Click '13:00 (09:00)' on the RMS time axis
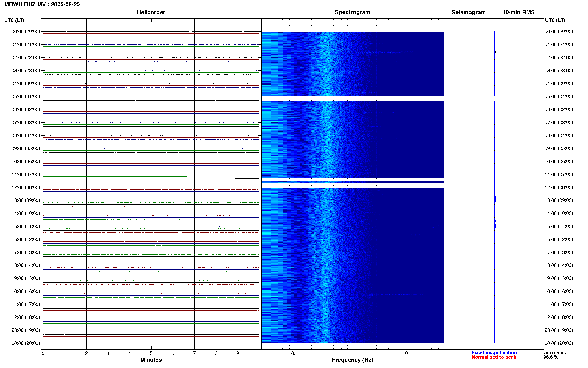The height and width of the screenshot is (368, 588). [x=559, y=200]
